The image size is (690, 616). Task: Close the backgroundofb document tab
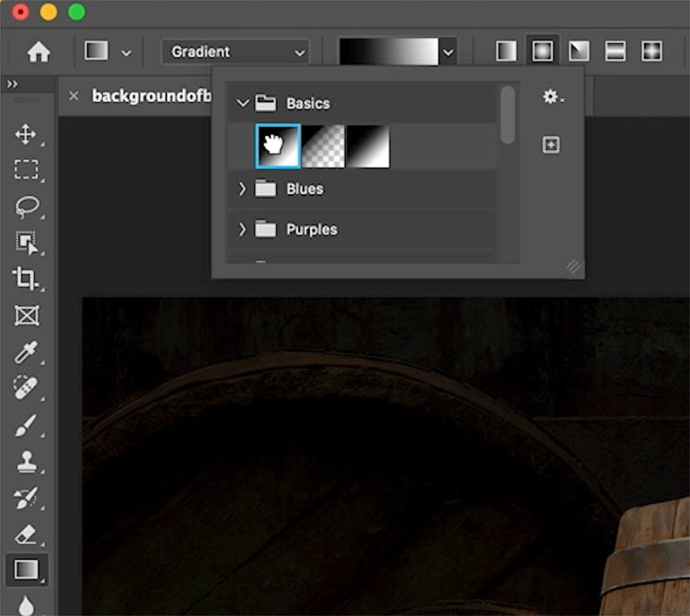[74, 96]
